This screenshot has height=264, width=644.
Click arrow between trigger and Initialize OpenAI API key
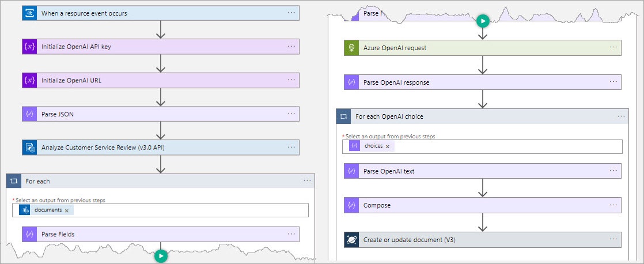(161, 30)
